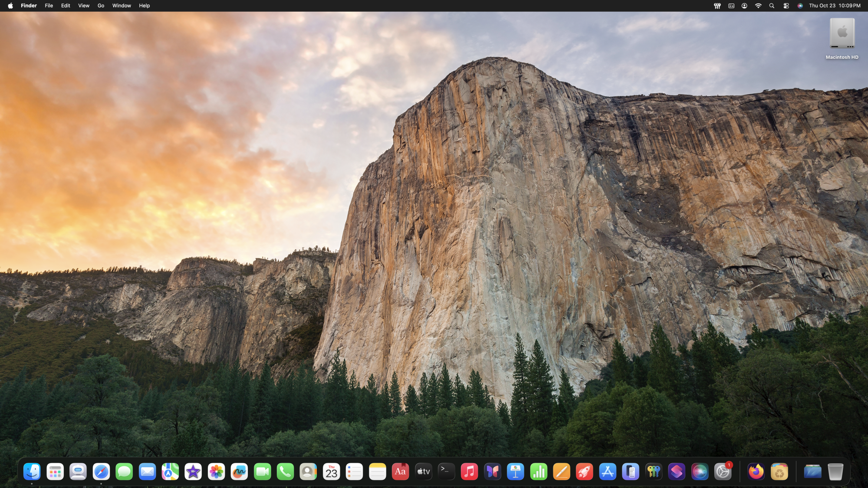Open Launchpad from the Dock
868x488 pixels.
[x=55, y=472]
